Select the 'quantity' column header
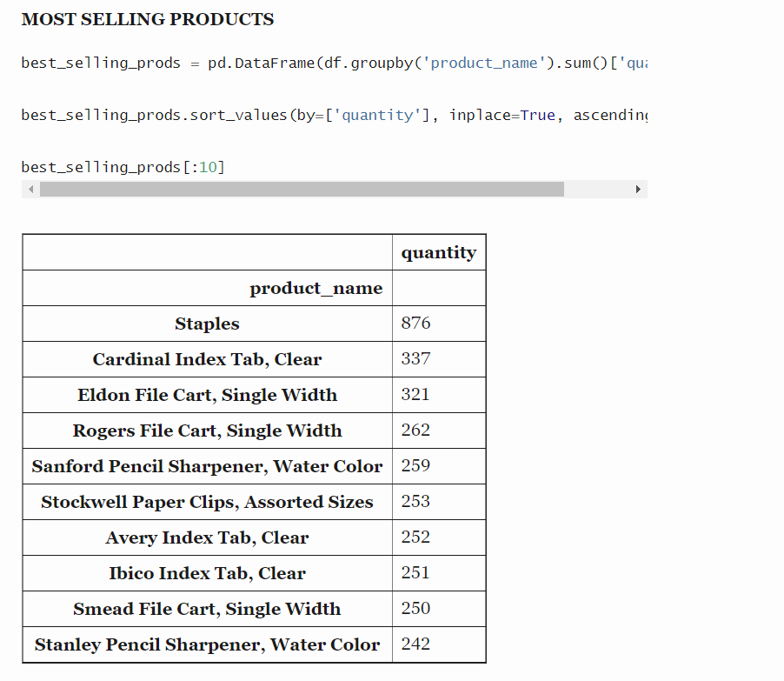This screenshot has width=784, height=681. pos(438,253)
